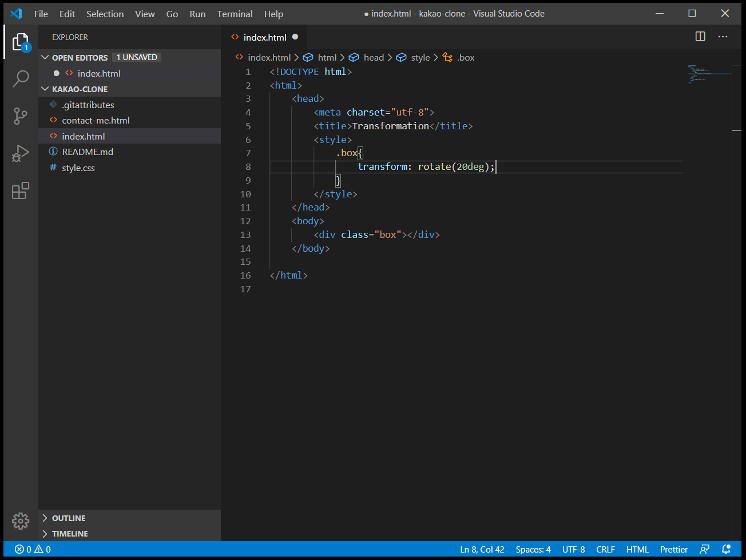The height and width of the screenshot is (560, 746).
Task: Open the Search view icon
Action: point(21,79)
